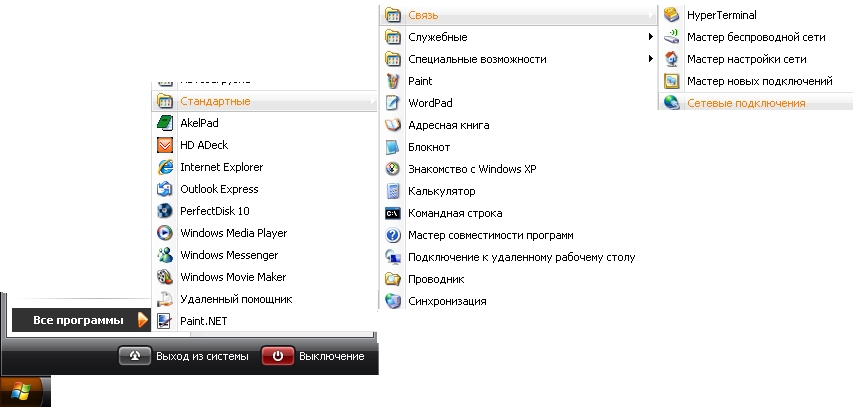The height and width of the screenshot is (407, 854).
Task: Click the PerfectDisk 10 text label
Action: tap(215, 211)
